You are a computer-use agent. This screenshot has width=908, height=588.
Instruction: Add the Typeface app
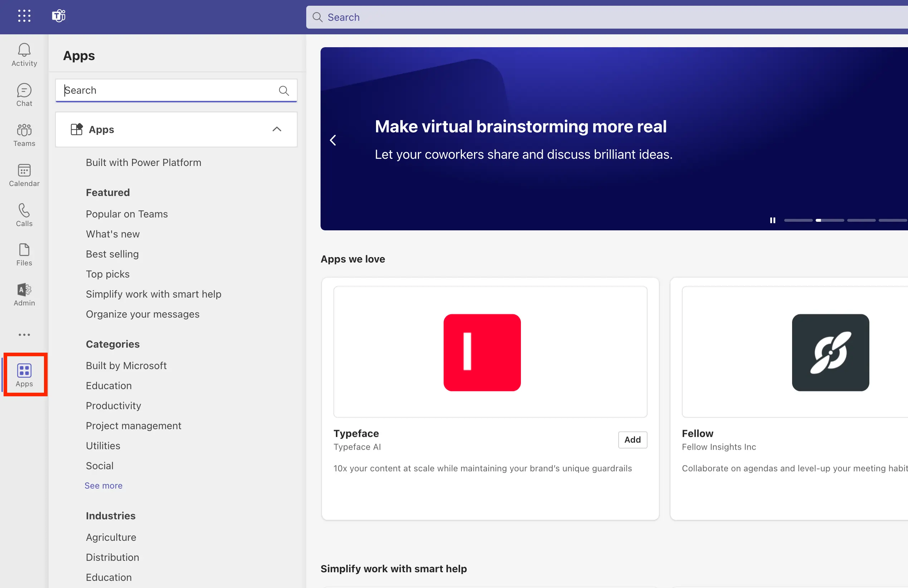632,440
